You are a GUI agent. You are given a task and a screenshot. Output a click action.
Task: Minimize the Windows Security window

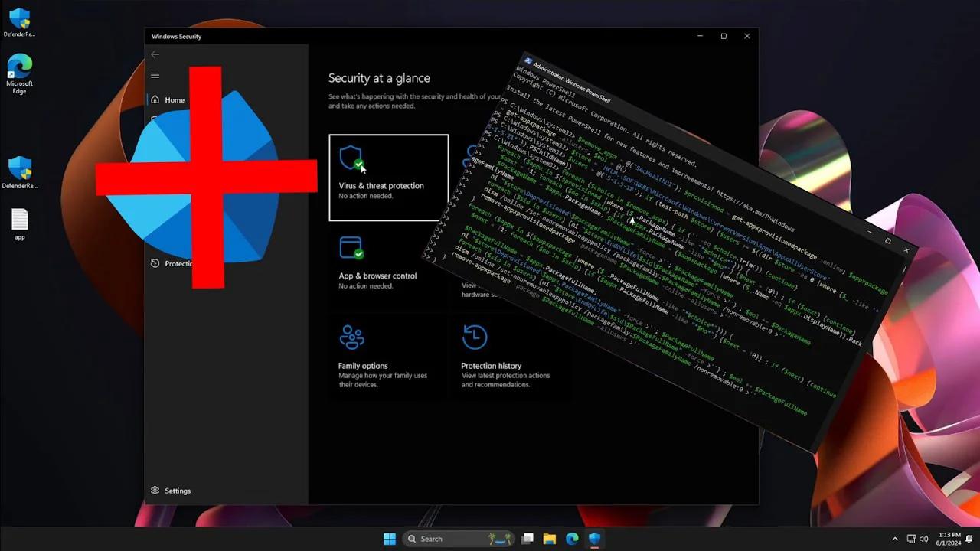pyautogui.click(x=701, y=36)
